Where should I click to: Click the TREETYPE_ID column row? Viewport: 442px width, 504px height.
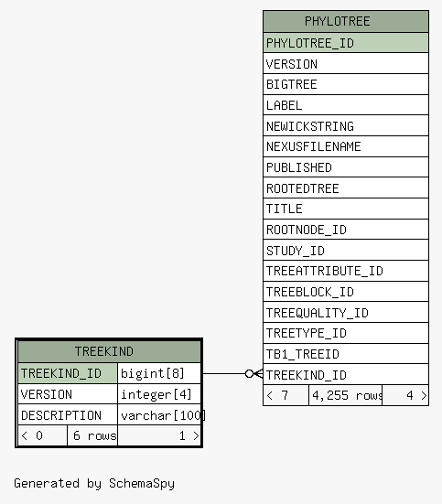pyautogui.click(x=346, y=333)
